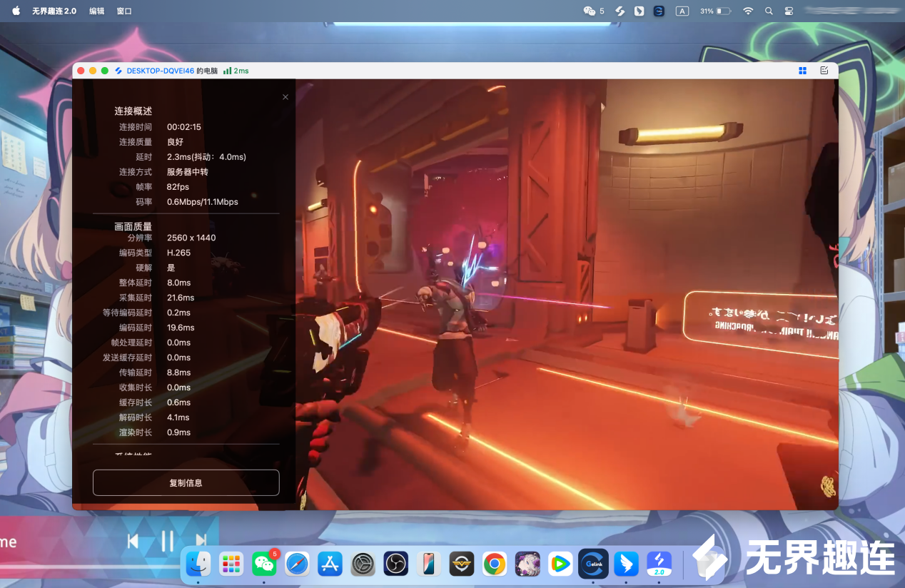Close the connection stats overlay panel
The width and height of the screenshot is (905, 588).
pos(285,97)
